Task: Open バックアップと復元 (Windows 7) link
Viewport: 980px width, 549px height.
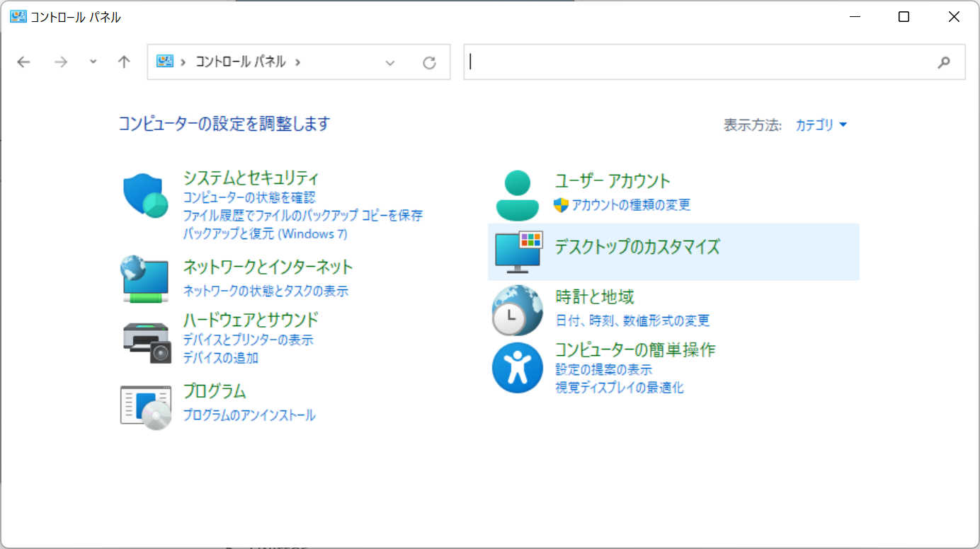Action: pyautogui.click(x=265, y=233)
